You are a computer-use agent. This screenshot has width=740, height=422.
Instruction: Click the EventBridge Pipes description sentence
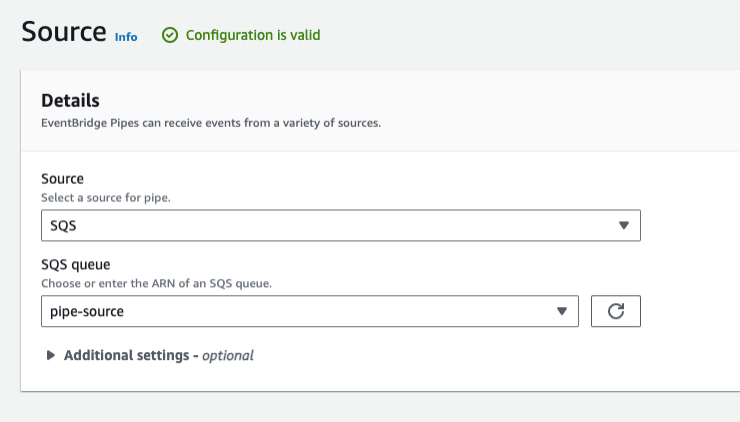211,123
